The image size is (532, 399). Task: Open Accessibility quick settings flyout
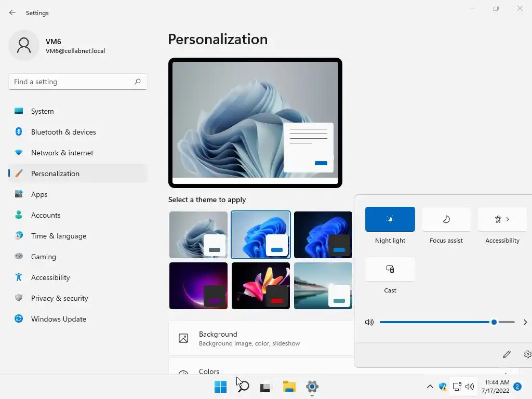502,219
